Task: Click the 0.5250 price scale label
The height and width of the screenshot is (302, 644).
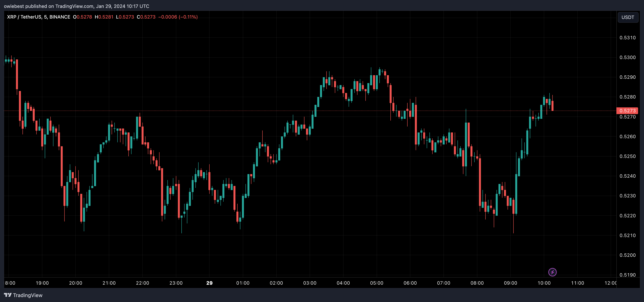Action: tap(627, 156)
